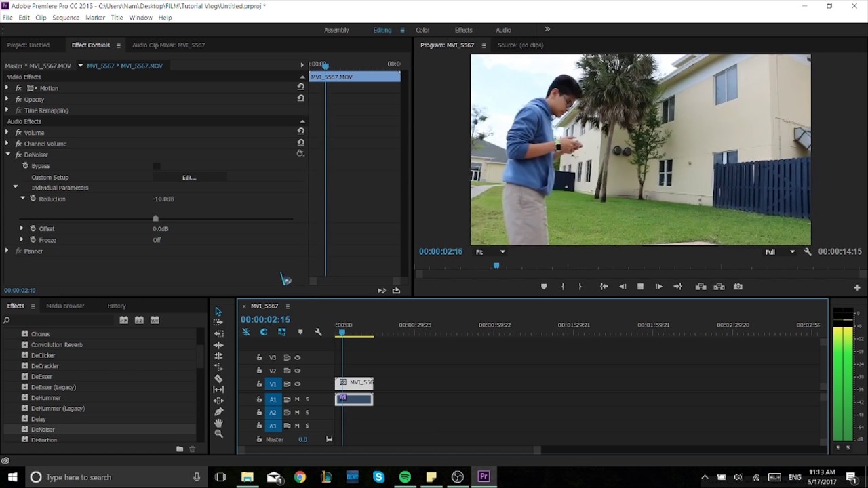868x488 pixels.
Task: Open File Explorer from the taskbar
Action: click(x=247, y=477)
